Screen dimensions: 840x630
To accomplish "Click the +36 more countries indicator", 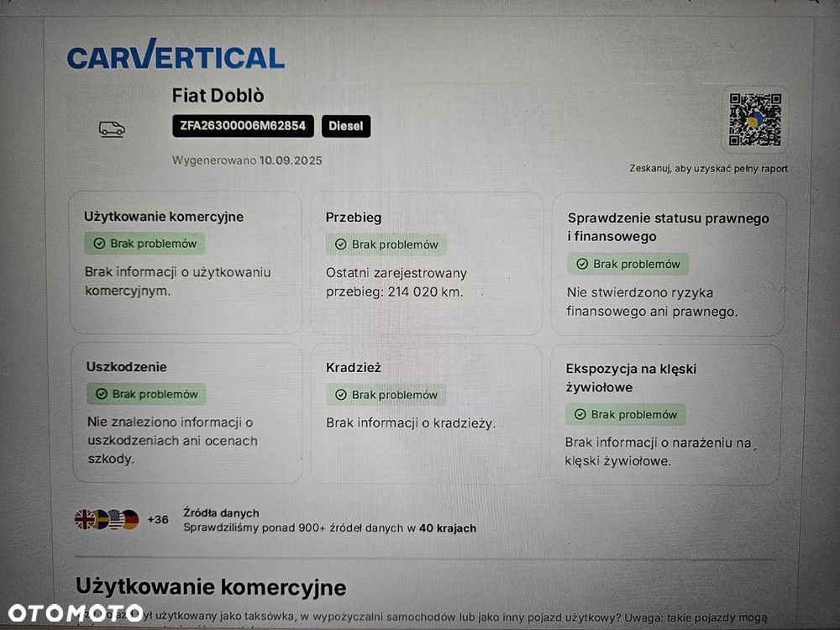I will coord(158,519).
